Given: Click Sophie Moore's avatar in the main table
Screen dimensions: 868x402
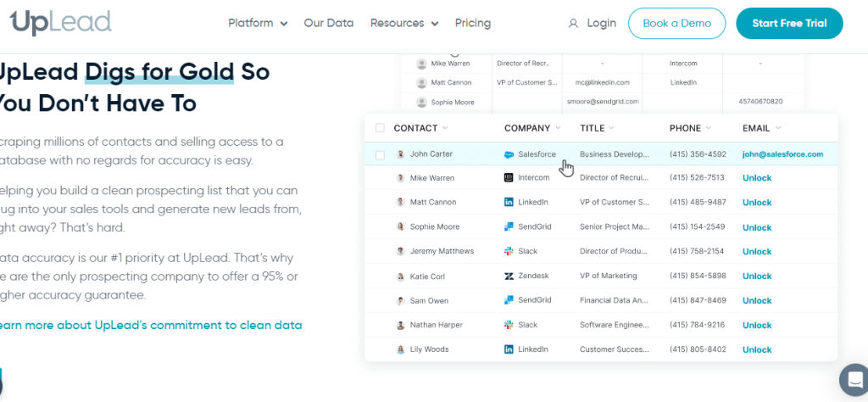Looking at the screenshot, I should pos(401,226).
